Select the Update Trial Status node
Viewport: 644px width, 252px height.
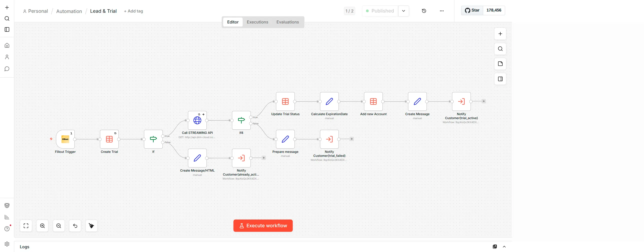285,101
